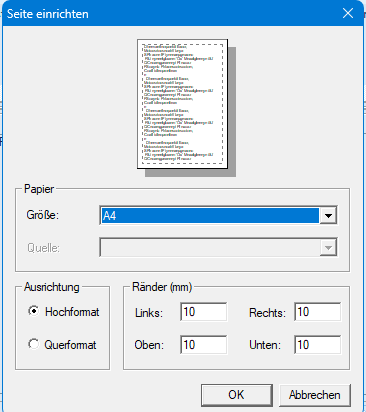This screenshot has height=412, width=366.
Task: Confirm page setup with OK
Action: coord(237,395)
